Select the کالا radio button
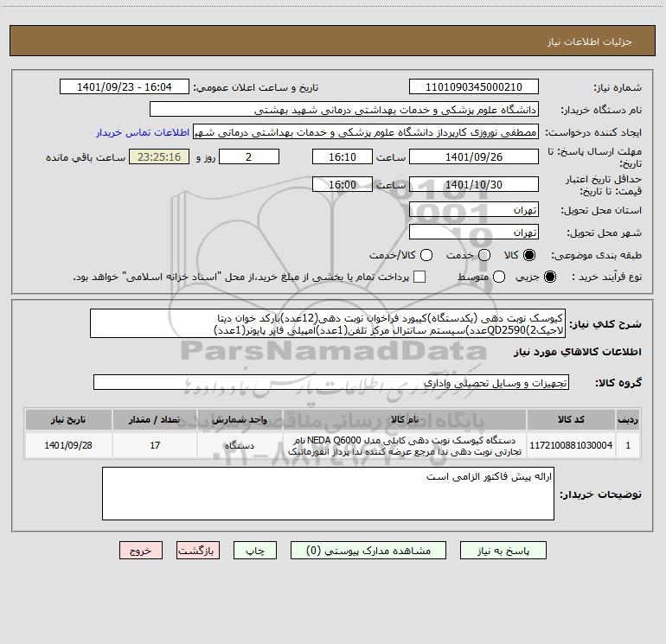 coord(529,255)
